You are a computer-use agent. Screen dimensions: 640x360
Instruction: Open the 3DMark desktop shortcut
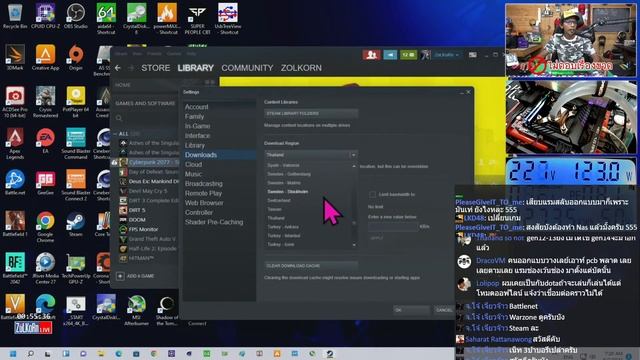pos(15,57)
